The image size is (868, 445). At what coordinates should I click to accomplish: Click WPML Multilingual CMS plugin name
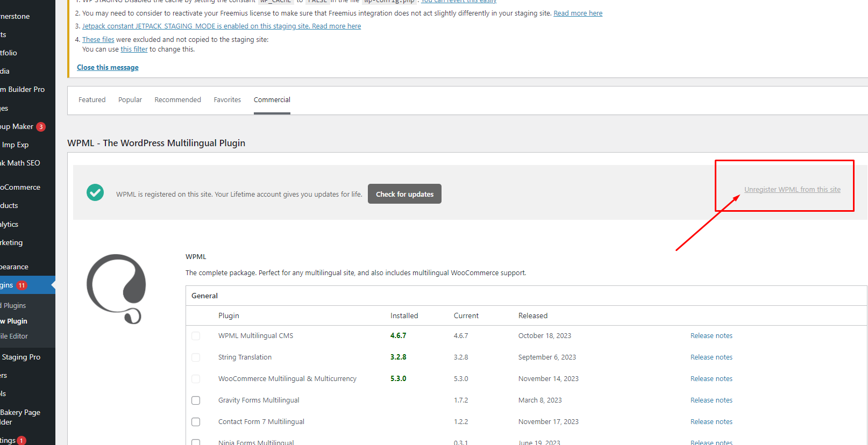tap(255, 336)
